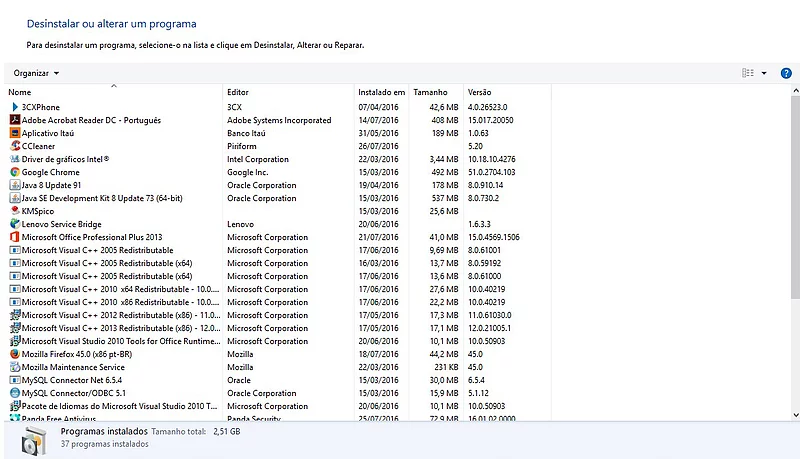Sort by the Nome column header
Image resolution: width=800 pixels, height=459 pixels.
point(114,92)
